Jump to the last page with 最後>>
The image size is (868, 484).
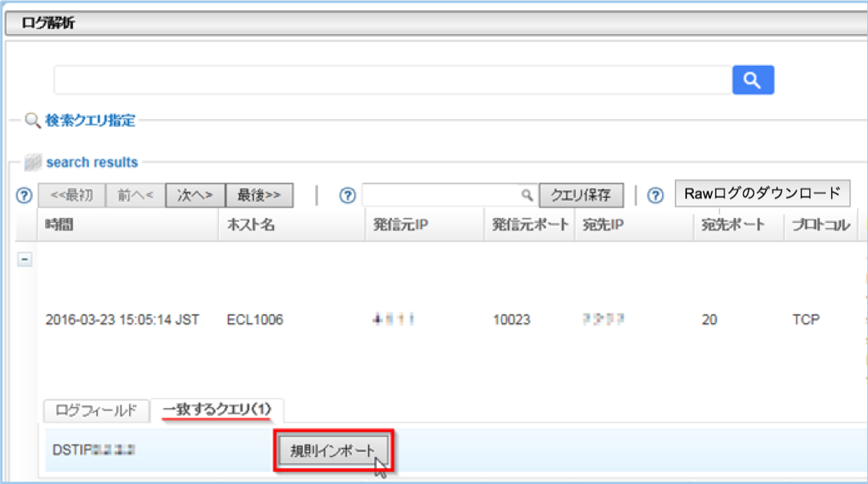click(x=260, y=194)
